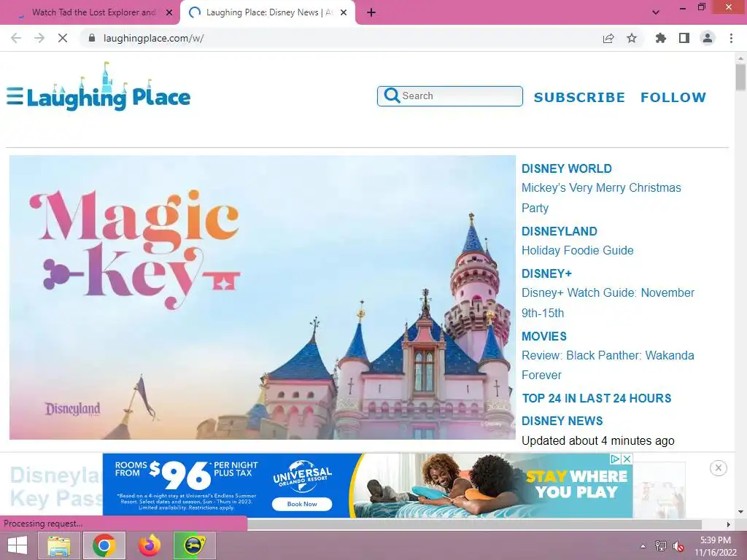Click the Chrome taskbar icon
This screenshot has width=747, height=560.
click(104, 545)
